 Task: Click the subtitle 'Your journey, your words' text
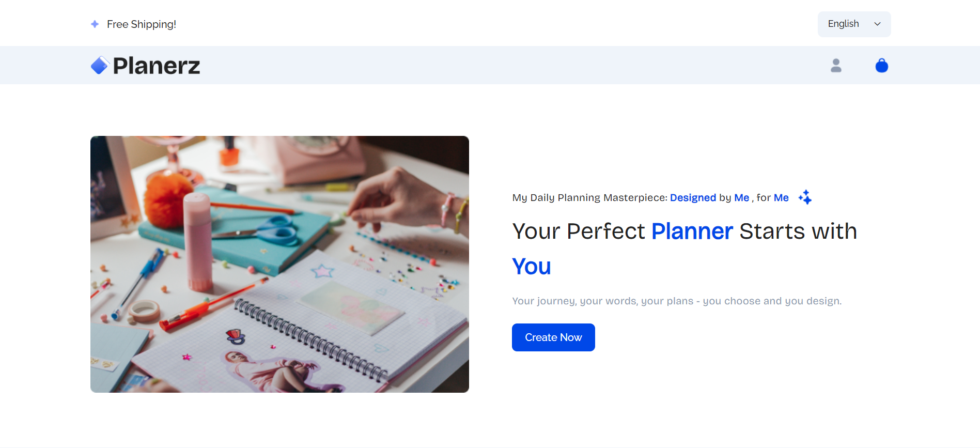tap(677, 301)
